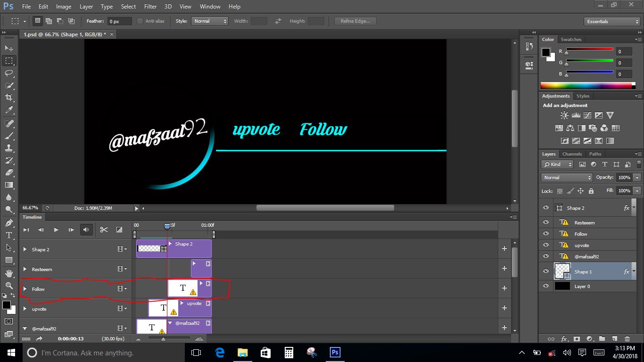
Task: Add a Curves adjustment
Action: click(x=587, y=115)
